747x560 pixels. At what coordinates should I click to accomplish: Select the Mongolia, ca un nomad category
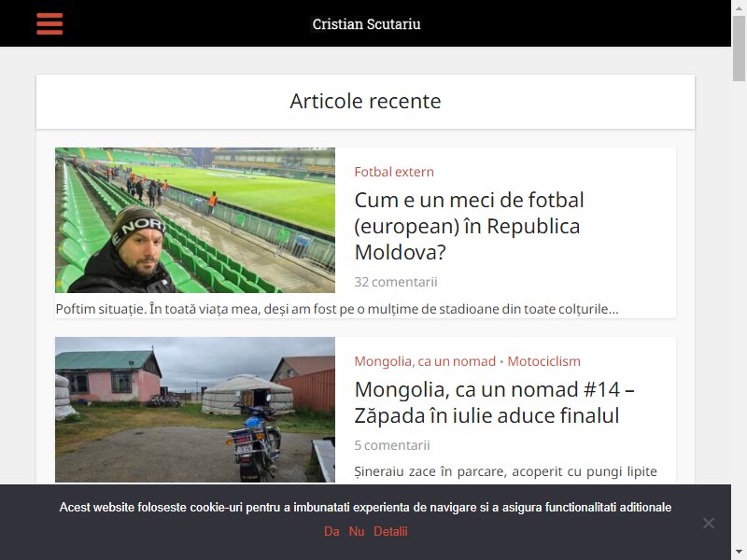pos(425,361)
